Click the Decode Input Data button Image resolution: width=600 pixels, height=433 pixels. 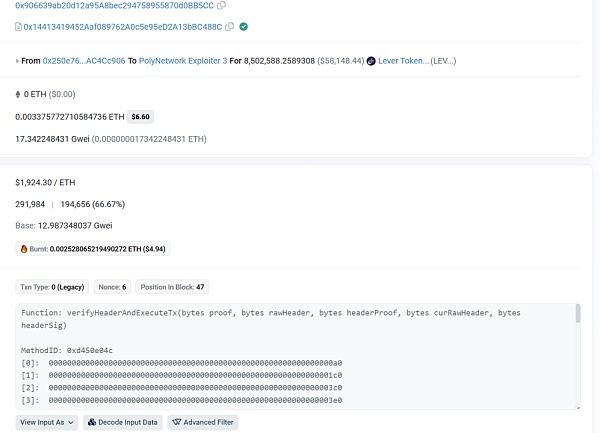click(123, 422)
